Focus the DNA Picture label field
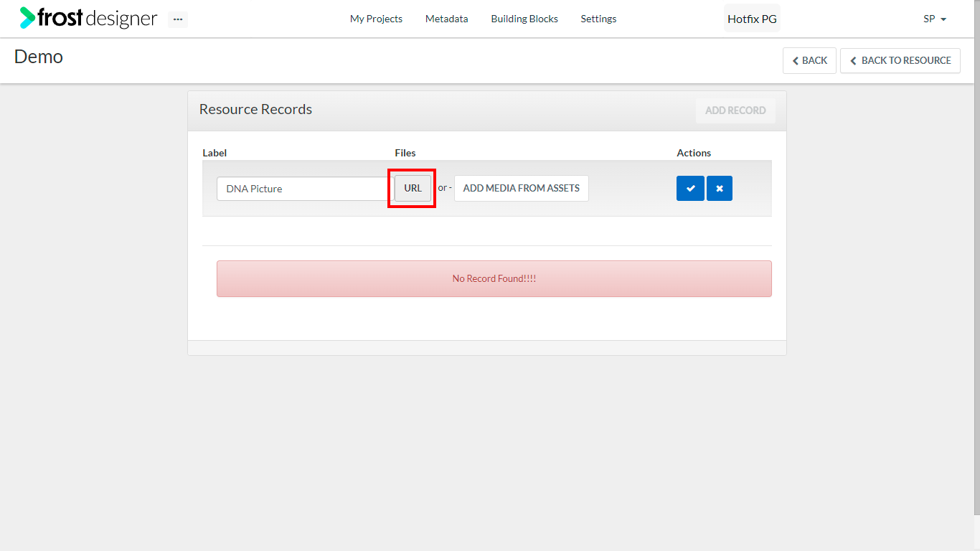The width and height of the screenshot is (980, 551). [304, 189]
